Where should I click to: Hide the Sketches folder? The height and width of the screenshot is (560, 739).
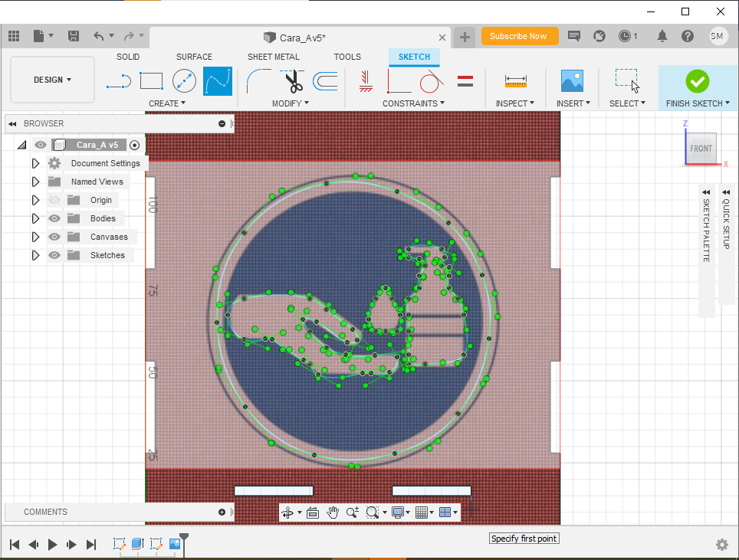[x=54, y=255]
